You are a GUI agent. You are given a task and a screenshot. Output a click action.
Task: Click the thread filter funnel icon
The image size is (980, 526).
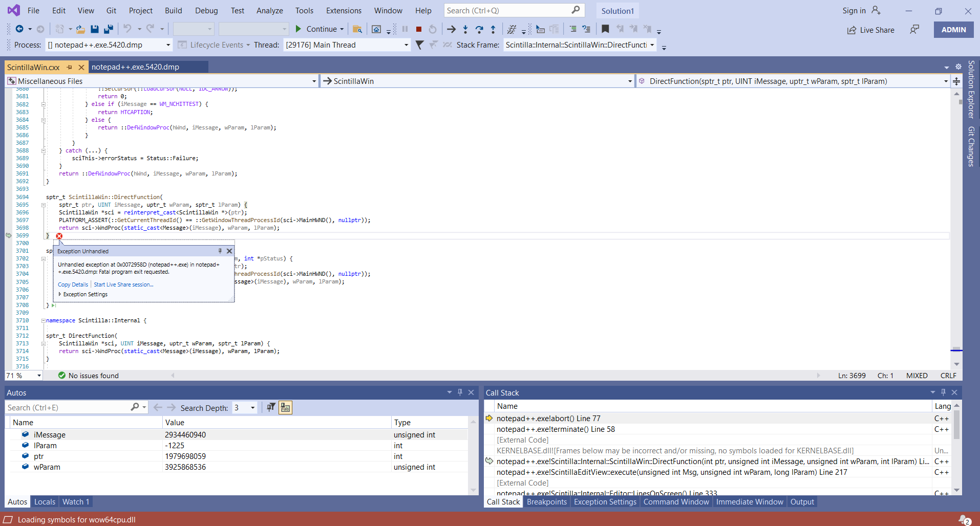point(419,45)
